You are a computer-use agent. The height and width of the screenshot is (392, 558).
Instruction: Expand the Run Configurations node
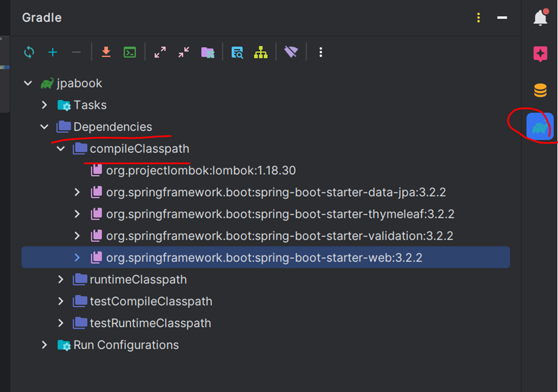click(x=44, y=345)
